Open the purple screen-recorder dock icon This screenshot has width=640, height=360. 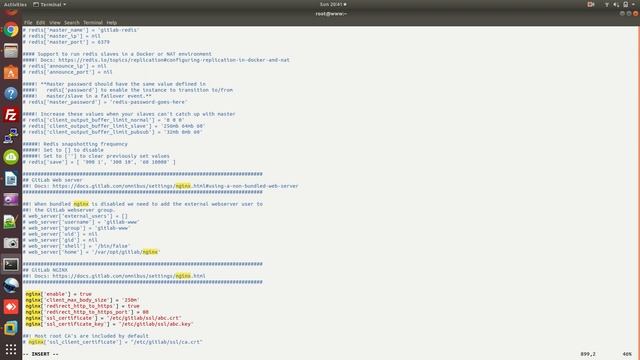coord(11,200)
